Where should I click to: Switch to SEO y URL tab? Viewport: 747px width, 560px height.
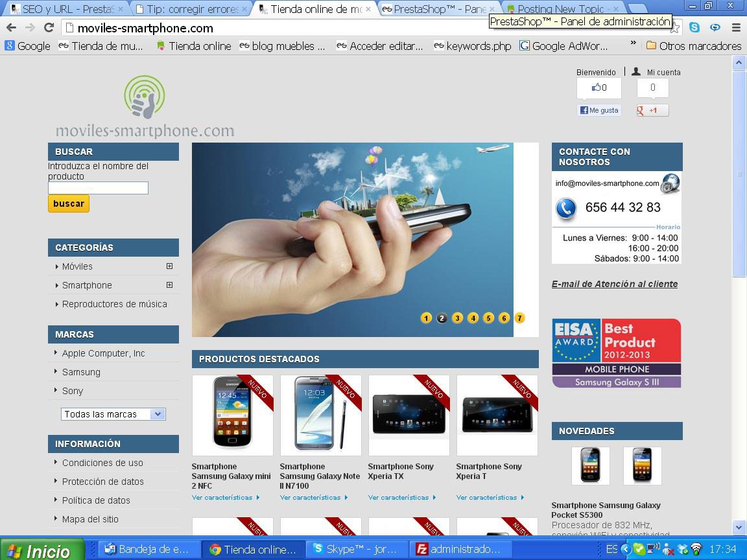point(67,8)
